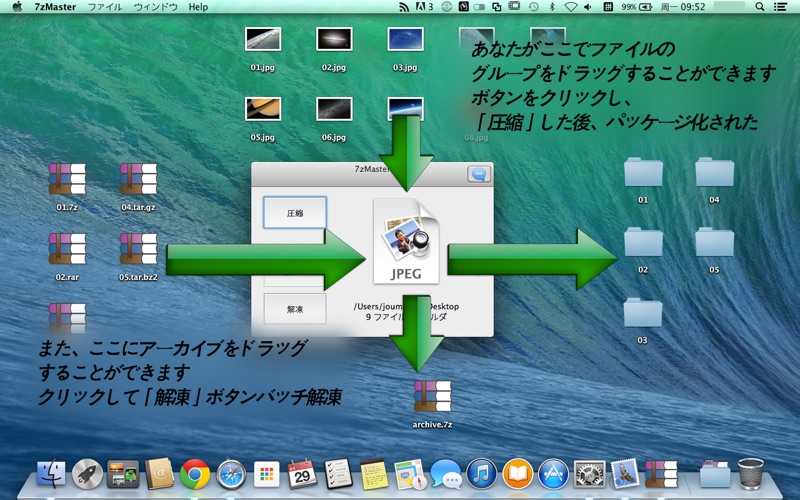Click the RSS feed menu bar icon
Viewport: 800px width, 500px height.
point(404,7)
